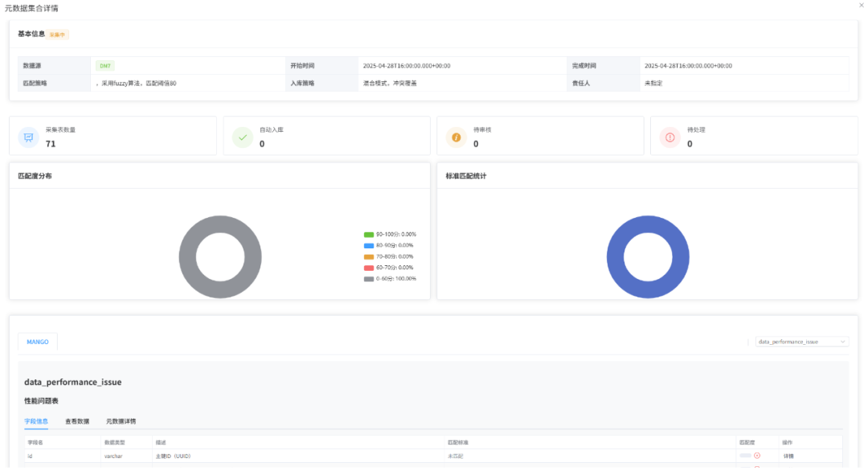Click the 采集表数量 value 71
This screenshot has height=471, width=868.
(51, 144)
